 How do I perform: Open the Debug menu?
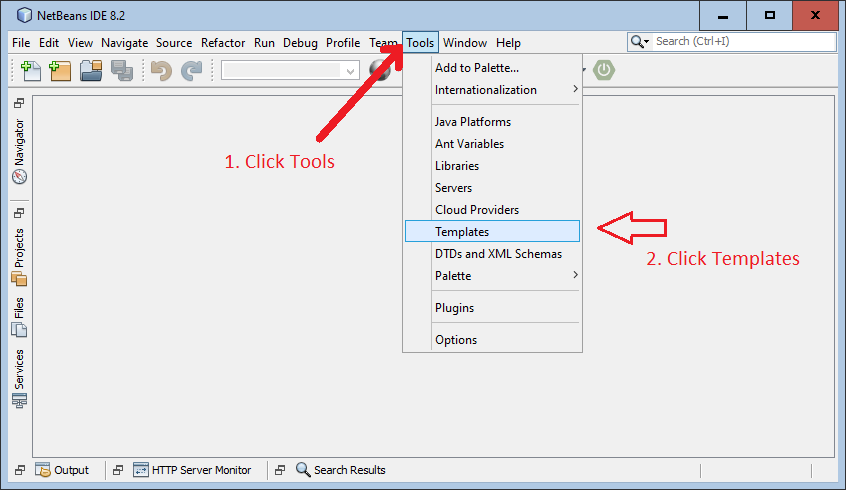(x=300, y=43)
